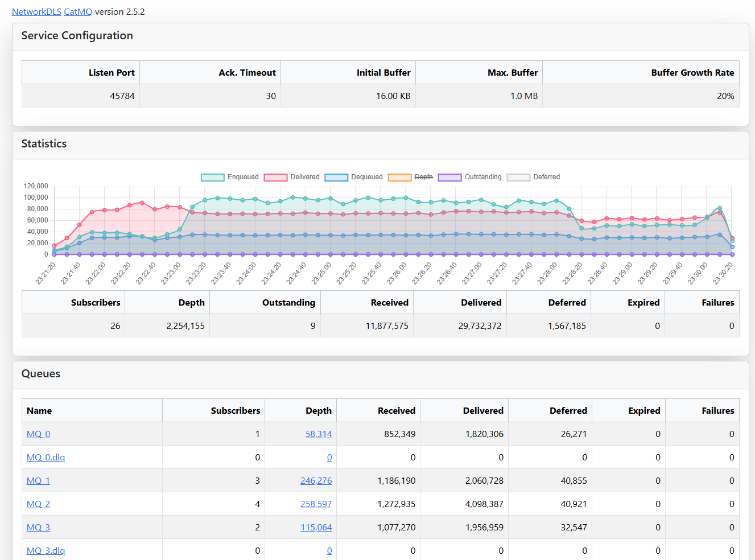Viewport: 755px width, 560px height.
Task: Click the total Depth value 2,254,155
Action: point(185,326)
